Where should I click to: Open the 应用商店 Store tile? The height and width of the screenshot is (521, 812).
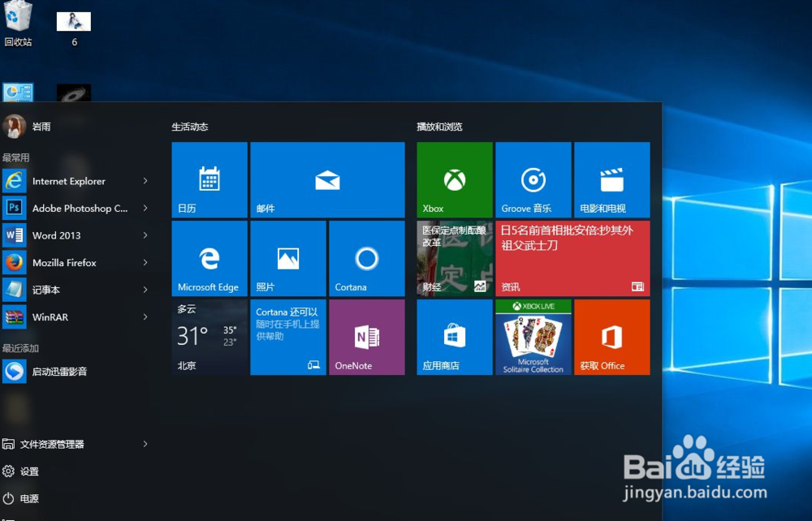pyautogui.click(x=455, y=337)
